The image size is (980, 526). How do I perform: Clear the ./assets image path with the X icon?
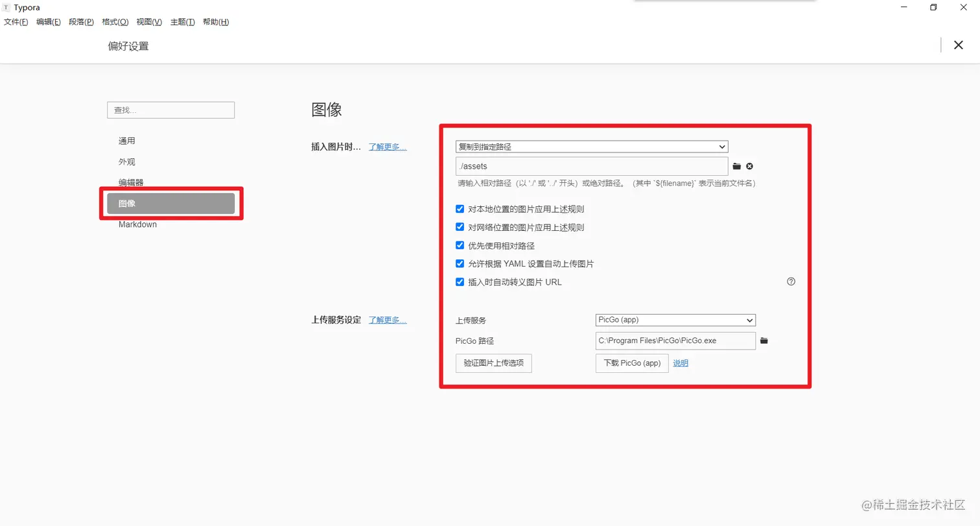pyautogui.click(x=750, y=167)
